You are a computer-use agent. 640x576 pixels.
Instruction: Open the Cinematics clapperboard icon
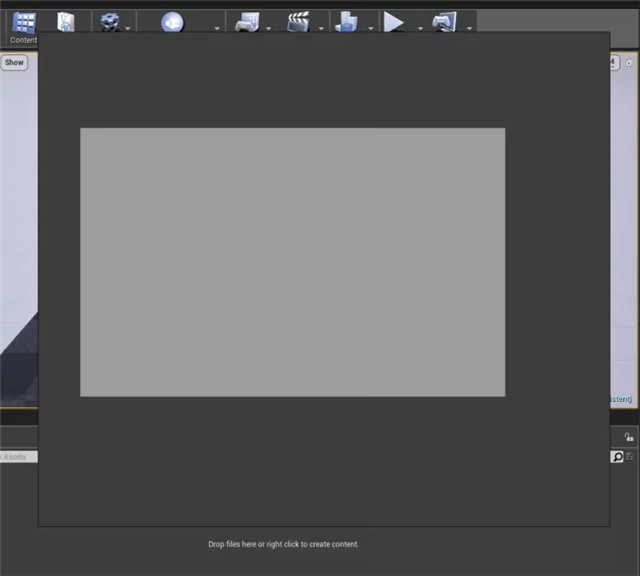[298, 22]
